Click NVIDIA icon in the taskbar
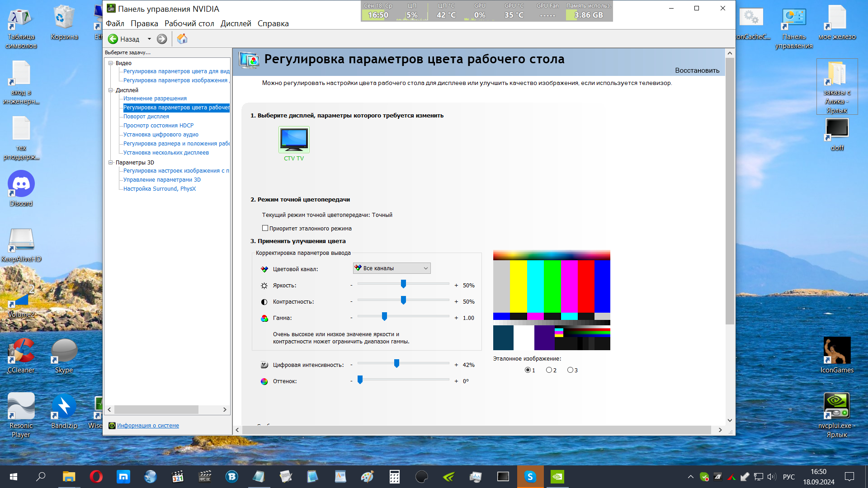Viewport: 868px width, 488px height. [557, 477]
